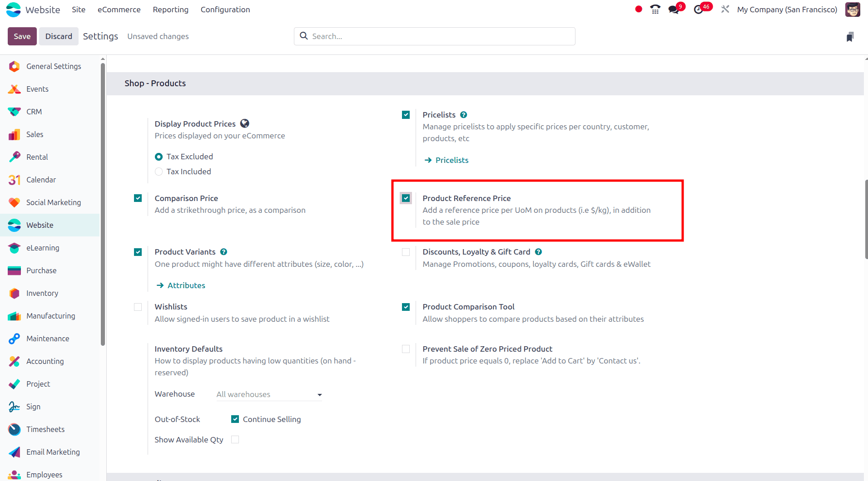Follow the Attributes arrow link

click(181, 285)
